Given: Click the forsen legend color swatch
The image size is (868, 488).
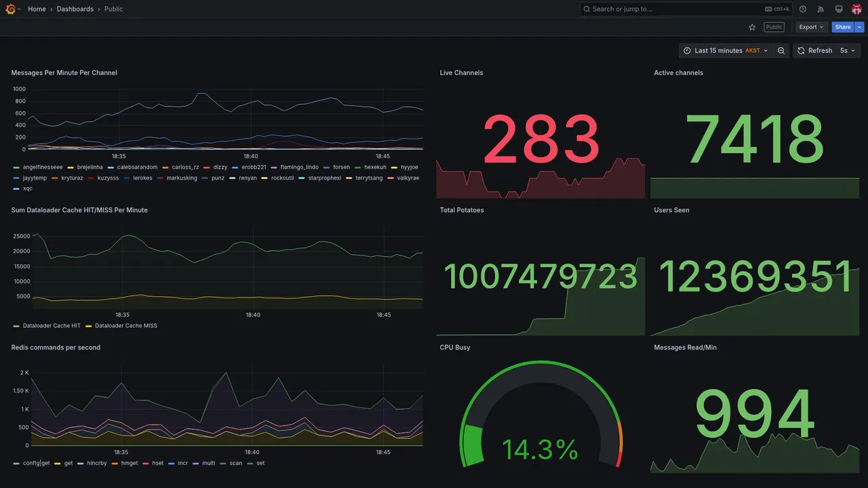Looking at the screenshot, I should click(327, 167).
